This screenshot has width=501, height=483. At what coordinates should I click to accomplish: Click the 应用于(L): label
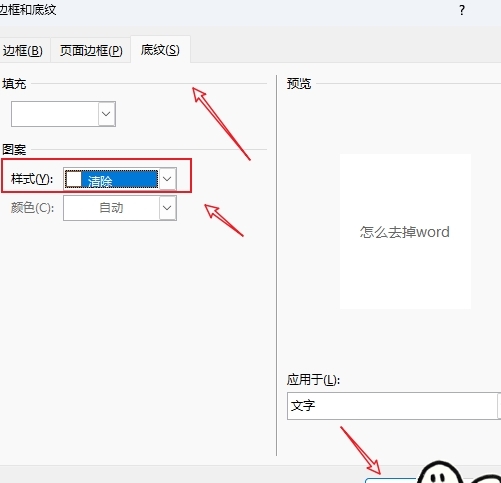pyautogui.click(x=313, y=379)
